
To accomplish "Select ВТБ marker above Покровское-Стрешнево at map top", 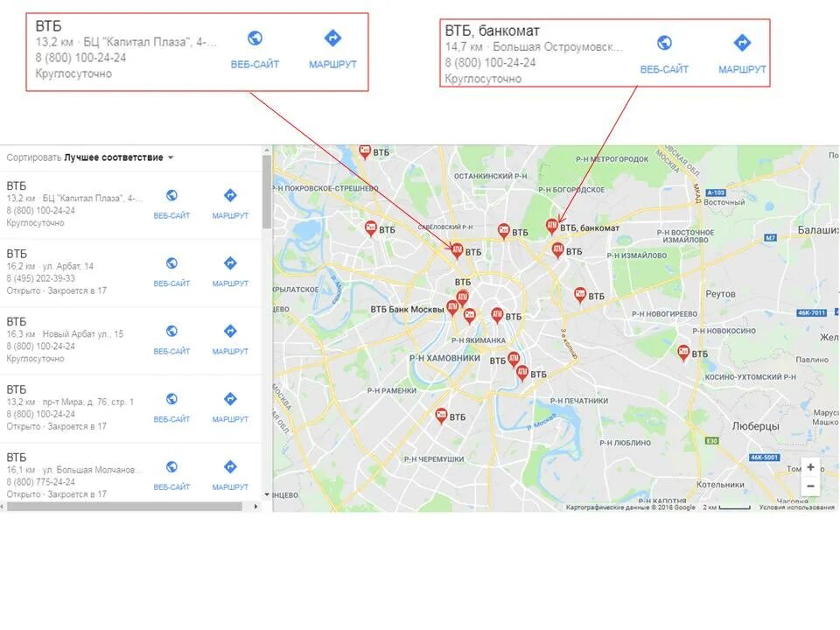I will 365,151.
